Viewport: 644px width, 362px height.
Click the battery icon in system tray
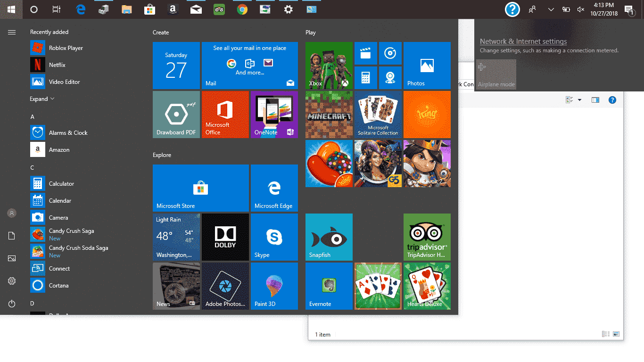[566, 9]
